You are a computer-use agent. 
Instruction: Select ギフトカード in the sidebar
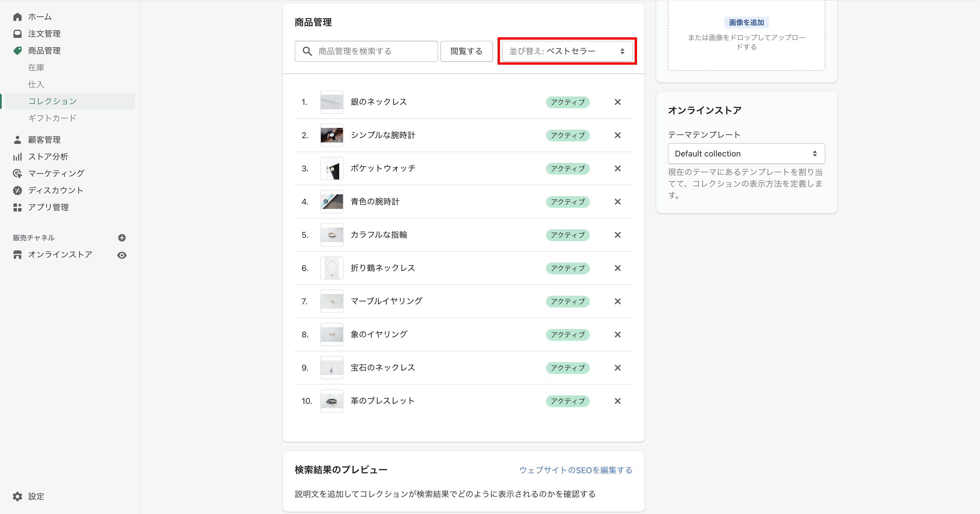click(x=52, y=118)
